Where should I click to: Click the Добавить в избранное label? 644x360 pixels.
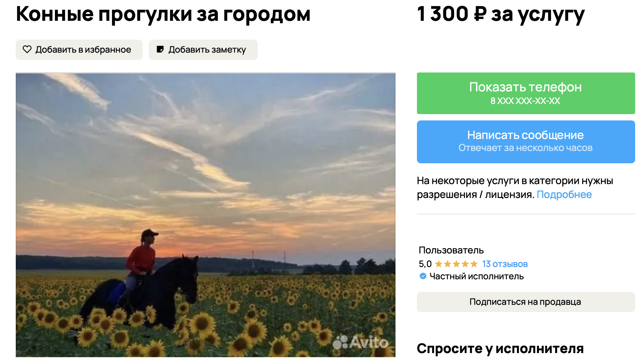(x=83, y=50)
